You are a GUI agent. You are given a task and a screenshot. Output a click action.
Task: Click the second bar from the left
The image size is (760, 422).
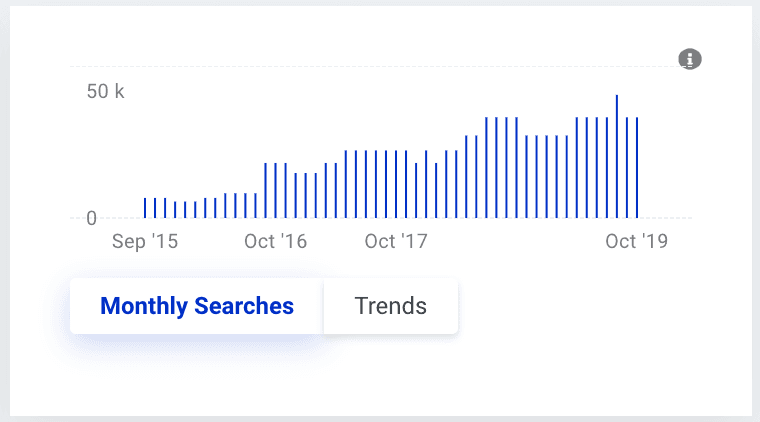pyautogui.click(x=155, y=208)
